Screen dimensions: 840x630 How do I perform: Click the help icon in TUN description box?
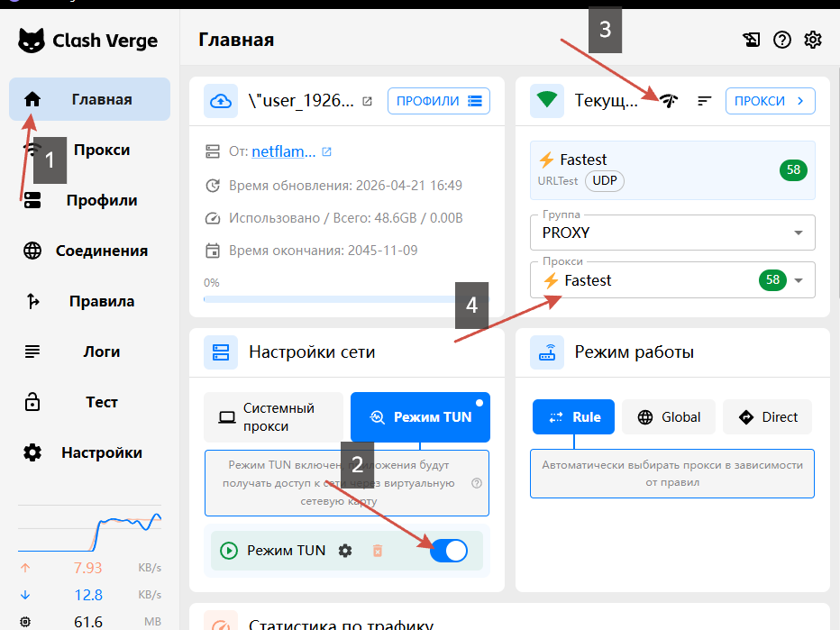(x=476, y=483)
